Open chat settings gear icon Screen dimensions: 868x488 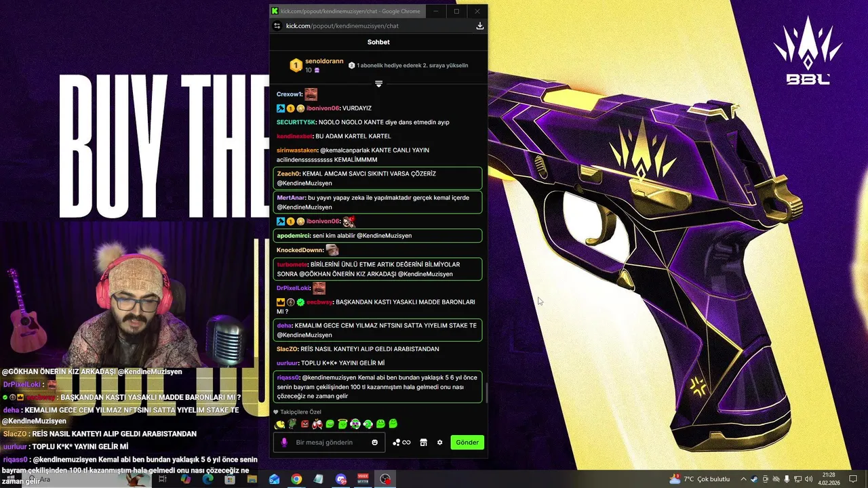[439, 443]
